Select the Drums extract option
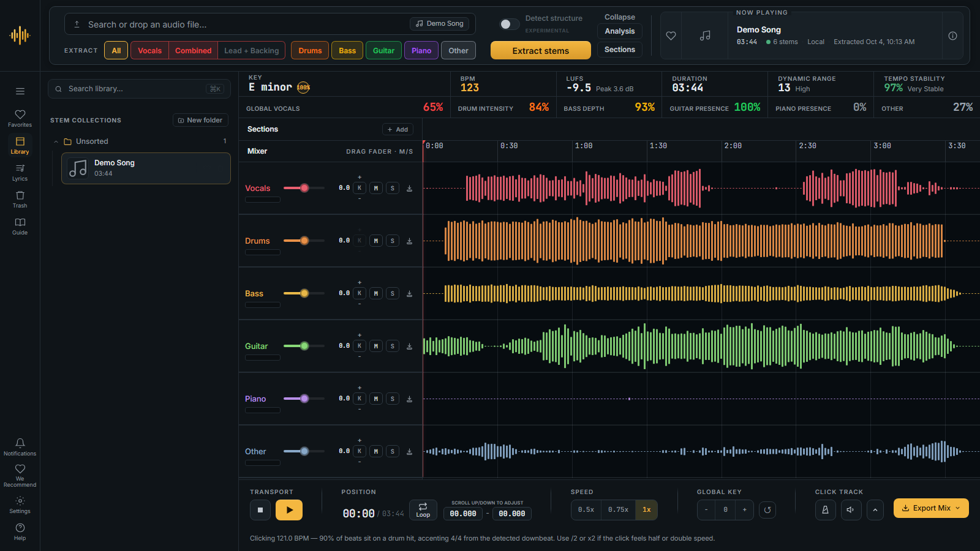 pos(311,51)
